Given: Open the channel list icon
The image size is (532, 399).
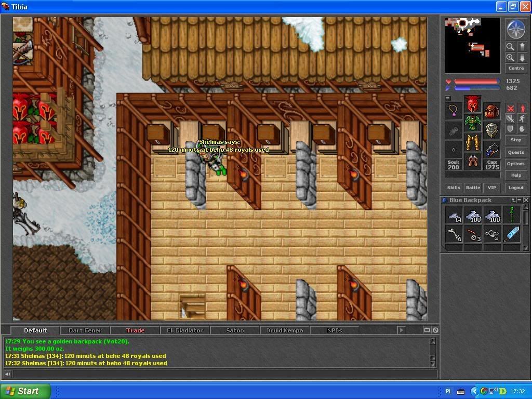Looking at the screenshot, I should click(x=427, y=330).
